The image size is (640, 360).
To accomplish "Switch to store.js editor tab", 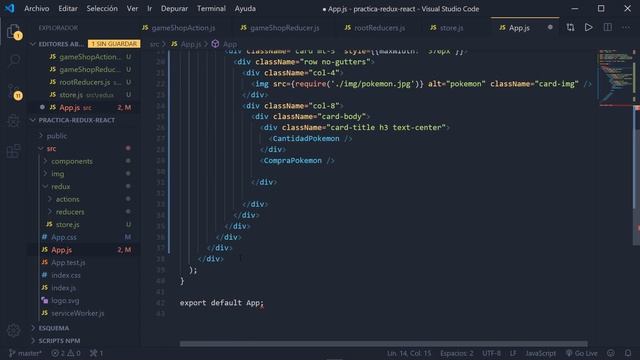I will point(447,28).
